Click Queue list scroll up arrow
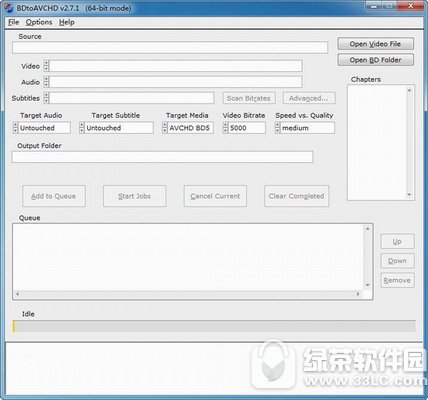 pos(367,229)
